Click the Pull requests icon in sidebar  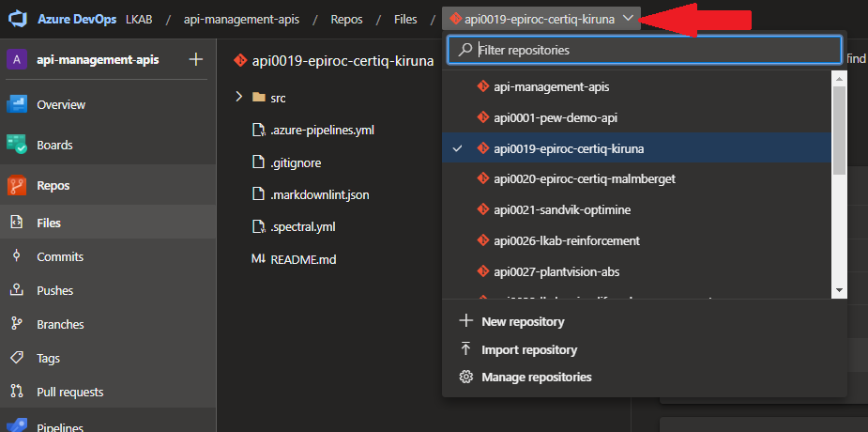[x=17, y=393]
